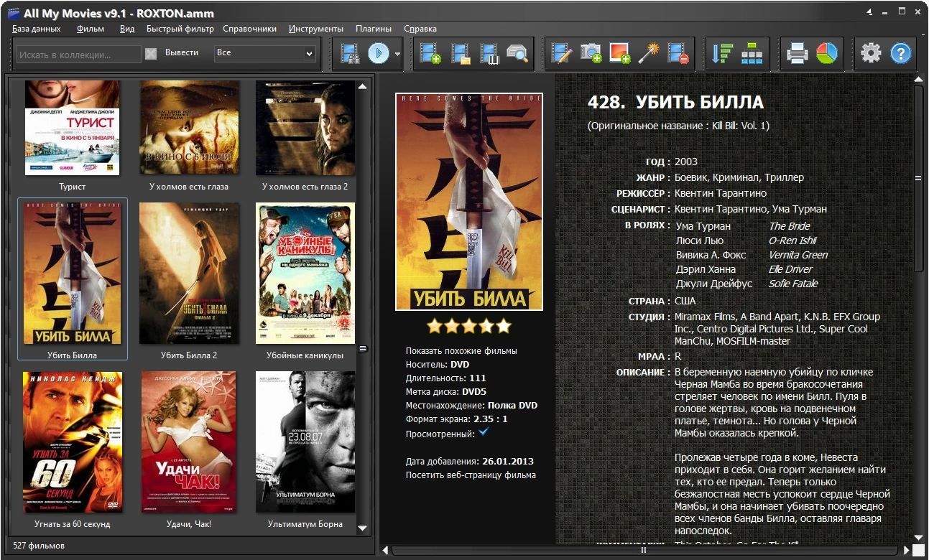The height and width of the screenshot is (560, 929).
Task: Click the magic wand toolbar icon
Action: (x=650, y=53)
